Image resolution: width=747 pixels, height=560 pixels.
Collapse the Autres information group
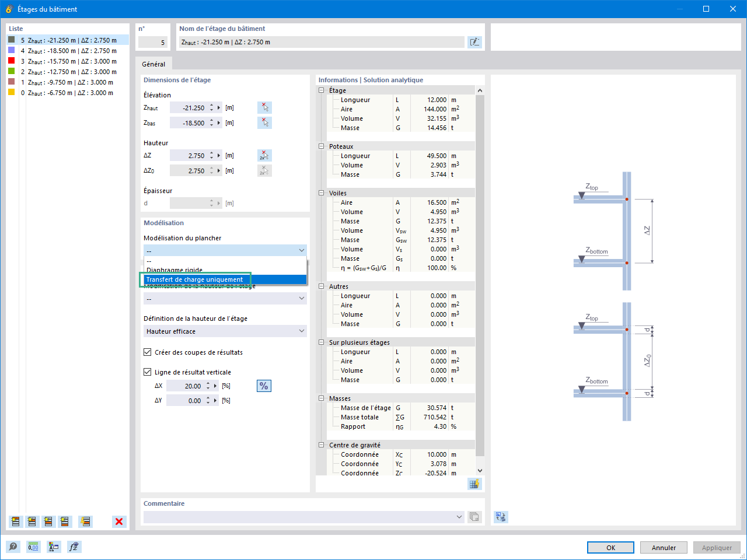[321, 286]
